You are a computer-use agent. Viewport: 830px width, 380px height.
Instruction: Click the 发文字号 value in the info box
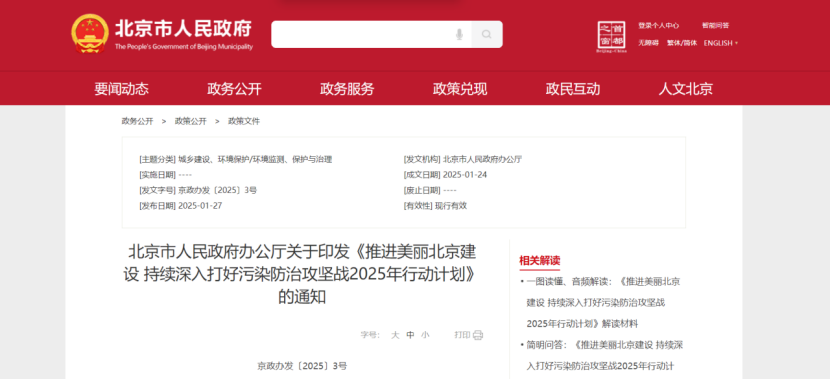(218, 190)
